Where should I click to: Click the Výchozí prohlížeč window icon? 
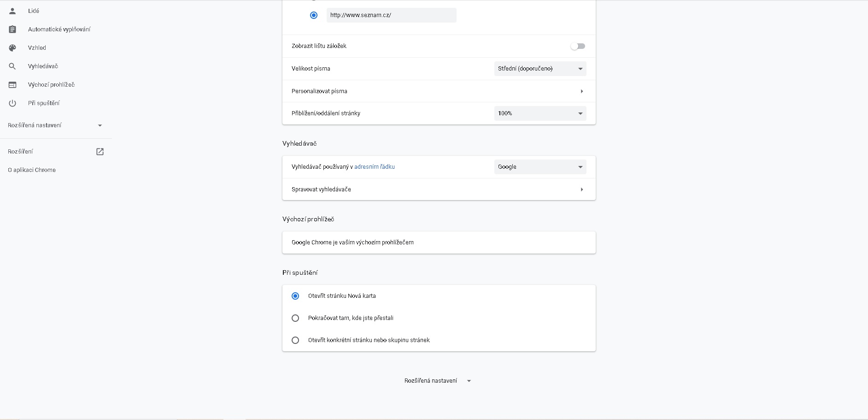(x=12, y=85)
